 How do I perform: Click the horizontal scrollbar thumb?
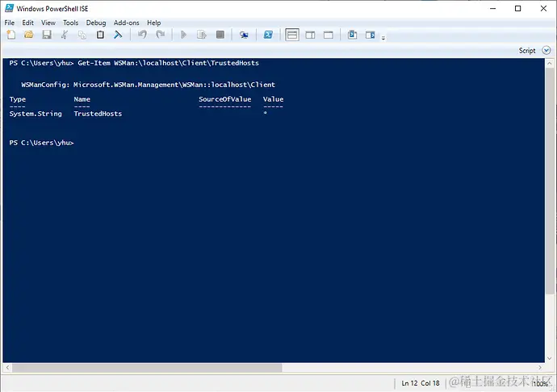(147, 368)
